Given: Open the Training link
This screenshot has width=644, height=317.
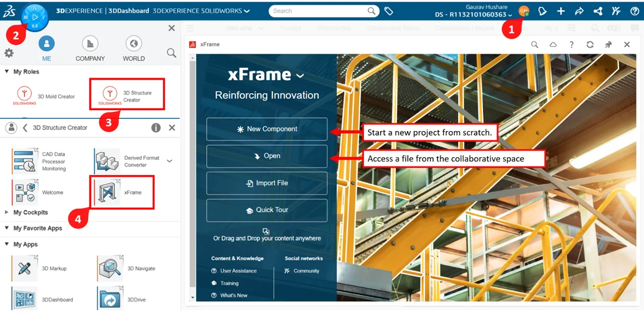Looking at the screenshot, I should tap(225, 283).
